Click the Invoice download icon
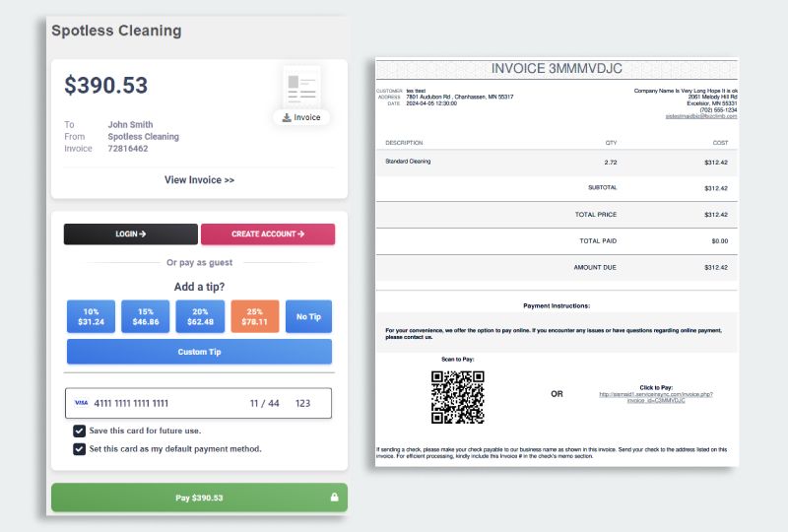 click(x=287, y=117)
